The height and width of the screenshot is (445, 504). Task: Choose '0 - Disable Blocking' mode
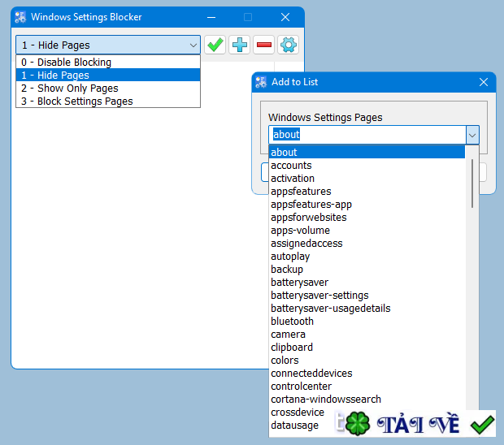(108, 62)
